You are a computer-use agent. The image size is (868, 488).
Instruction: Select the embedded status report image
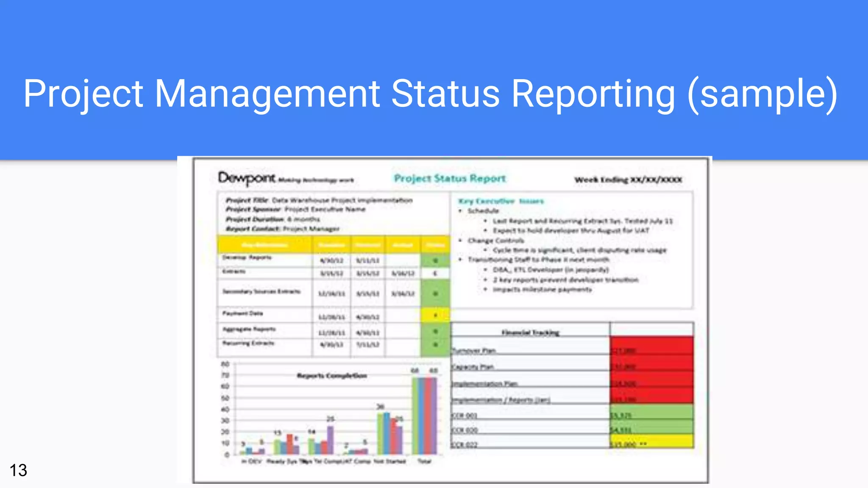445,320
